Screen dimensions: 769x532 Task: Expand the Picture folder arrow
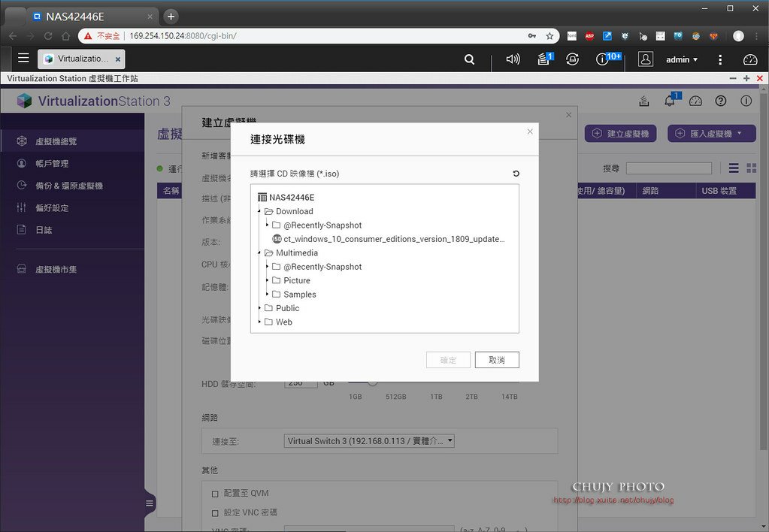(x=268, y=280)
